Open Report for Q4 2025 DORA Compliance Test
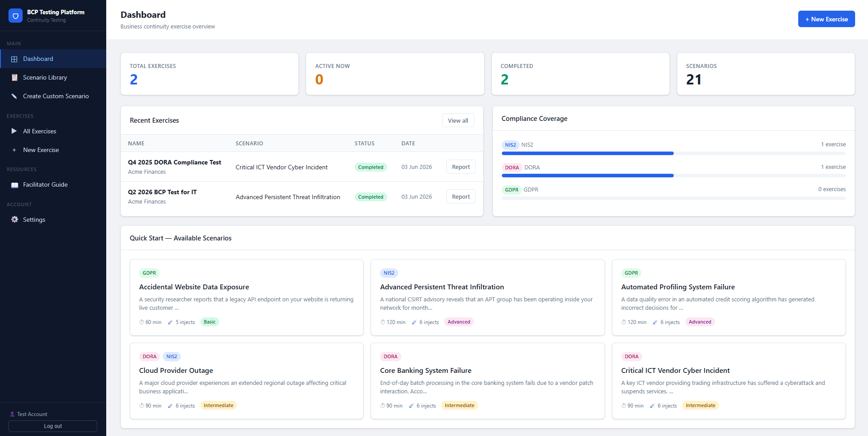Screen dimensions: 868x436 tap(460, 167)
